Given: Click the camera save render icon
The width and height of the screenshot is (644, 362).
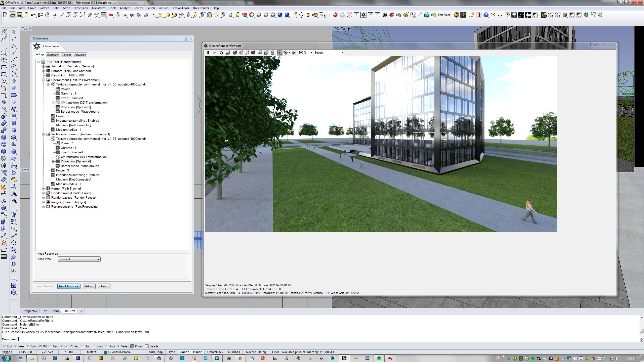Looking at the screenshot, I should point(254,53).
